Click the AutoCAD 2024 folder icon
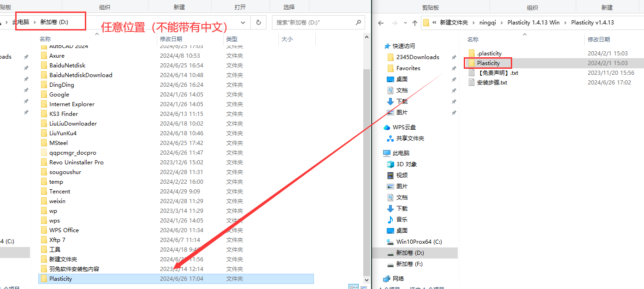This screenshot has height=289, width=644. tap(44, 46)
